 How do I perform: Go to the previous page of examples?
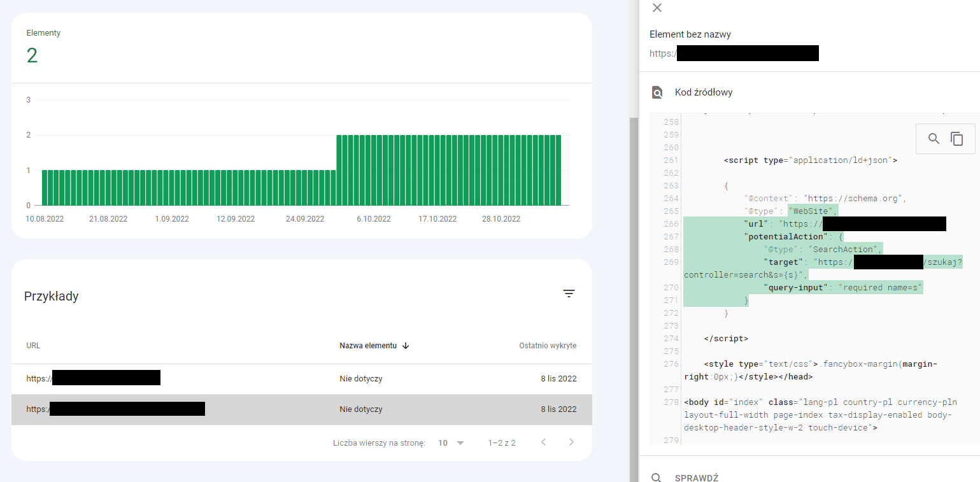point(543,442)
